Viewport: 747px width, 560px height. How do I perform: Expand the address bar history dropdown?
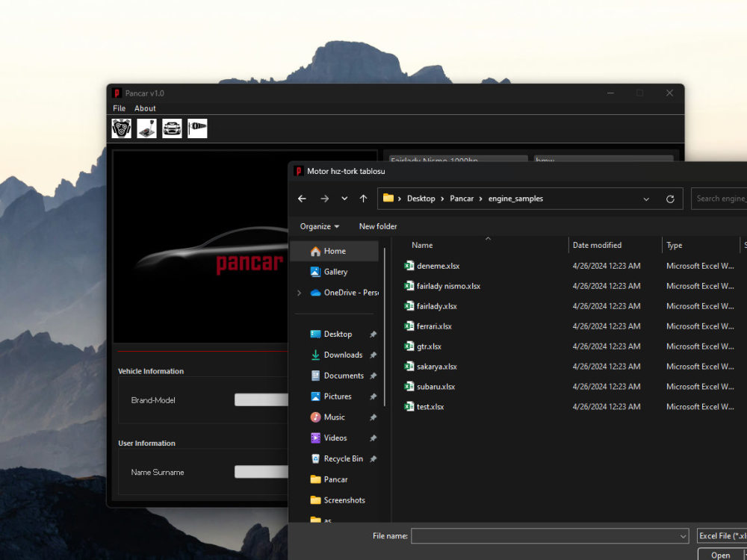[x=646, y=199]
